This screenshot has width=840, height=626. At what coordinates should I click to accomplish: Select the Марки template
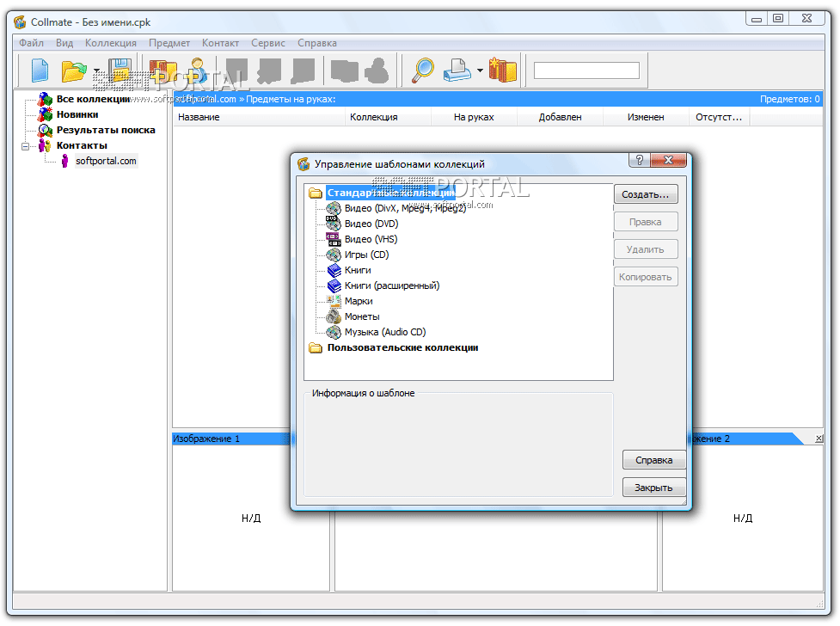[359, 301]
